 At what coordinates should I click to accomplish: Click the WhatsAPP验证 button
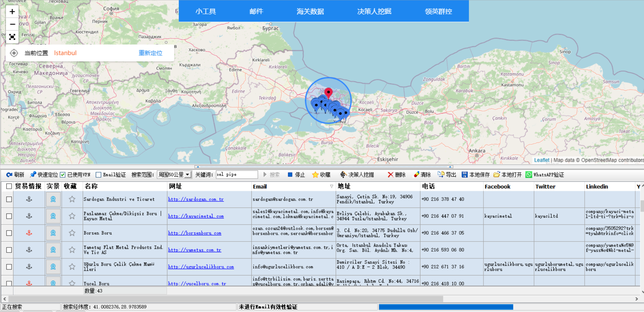(x=545, y=175)
